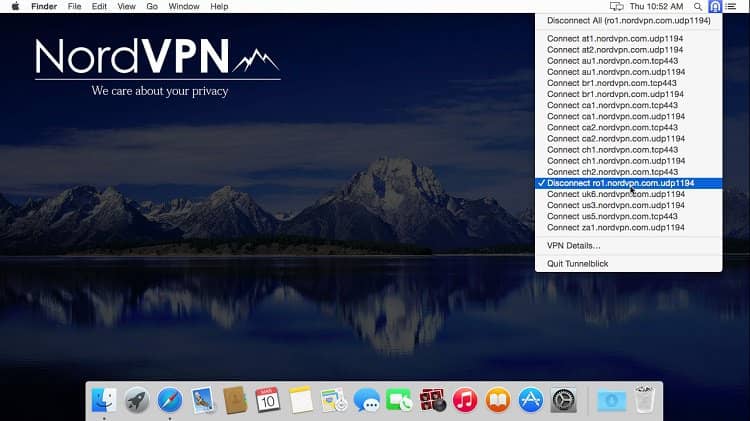Viewport: 750px width, 421px height.
Task: Open the Edit menu
Action: pos(99,6)
